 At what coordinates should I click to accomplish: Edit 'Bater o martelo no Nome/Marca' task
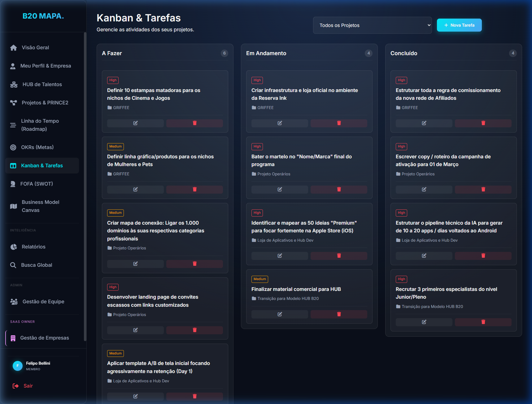(280, 189)
